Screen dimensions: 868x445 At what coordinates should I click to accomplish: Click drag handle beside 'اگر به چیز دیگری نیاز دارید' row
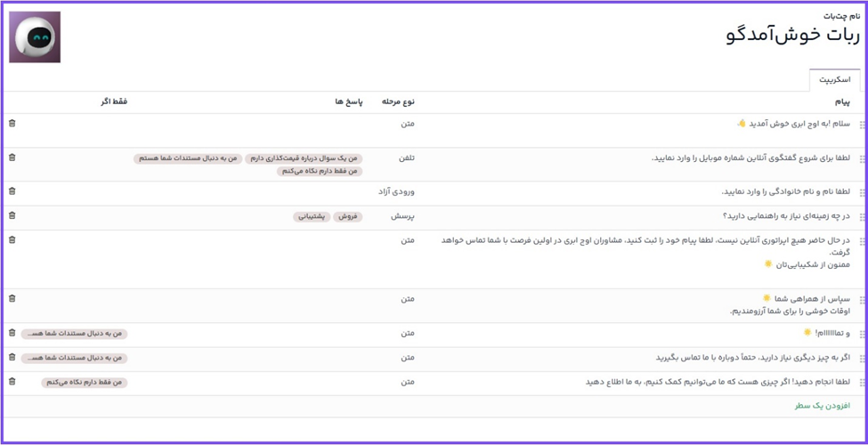(862, 359)
